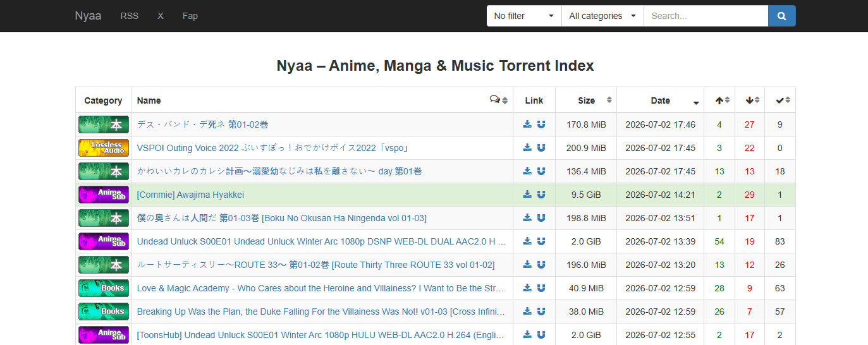Open magnet link for かわいいカレのカレシ計画 row
868x345 pixels.
pos(541,171)
